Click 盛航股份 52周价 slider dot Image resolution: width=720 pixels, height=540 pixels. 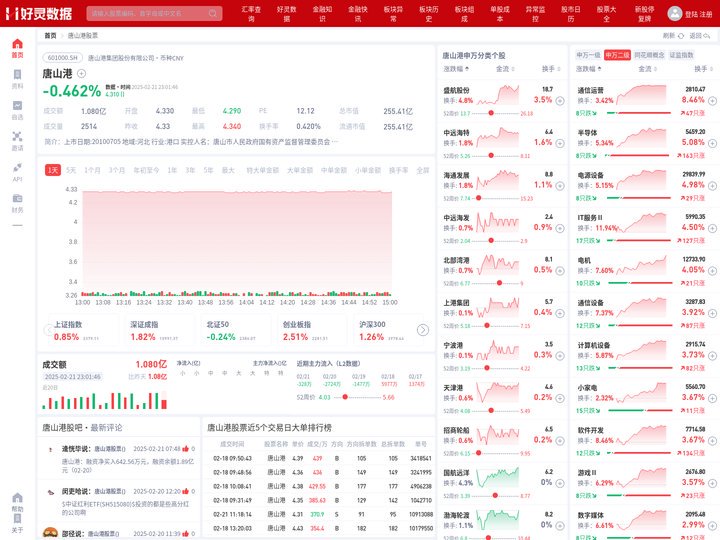(491, 113)
